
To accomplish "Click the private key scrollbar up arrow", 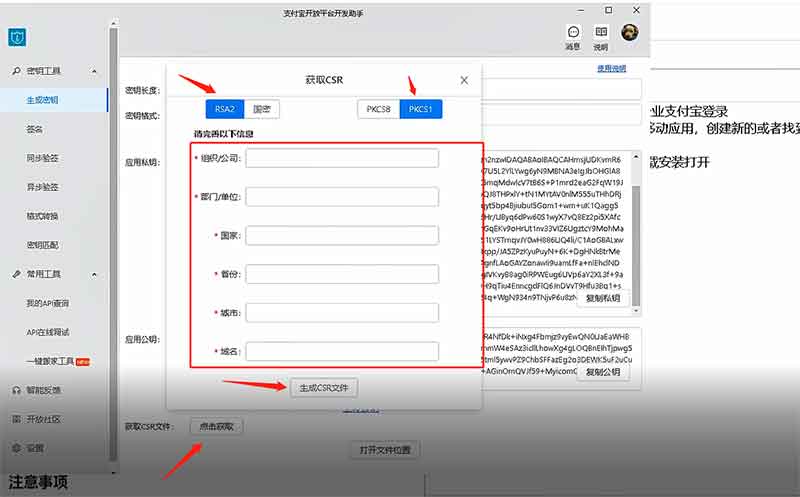I will pyautogui.click(x=636, y=157).
